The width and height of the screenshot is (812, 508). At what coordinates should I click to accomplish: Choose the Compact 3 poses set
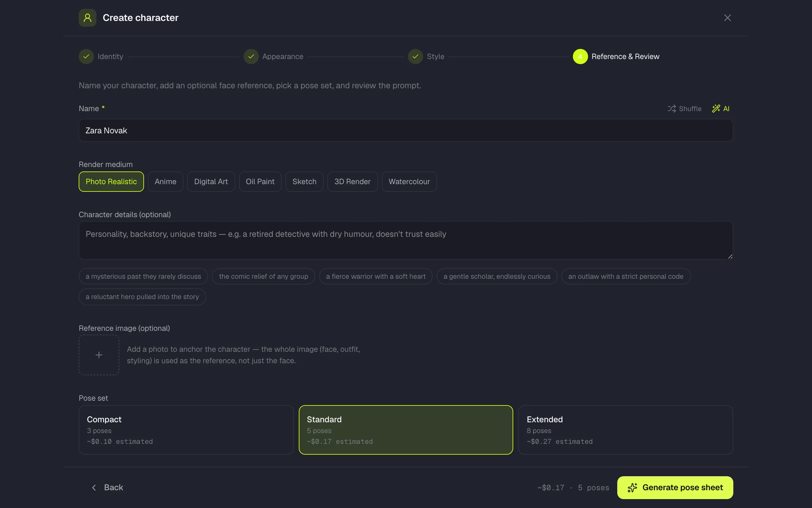[x=186, y=430]
